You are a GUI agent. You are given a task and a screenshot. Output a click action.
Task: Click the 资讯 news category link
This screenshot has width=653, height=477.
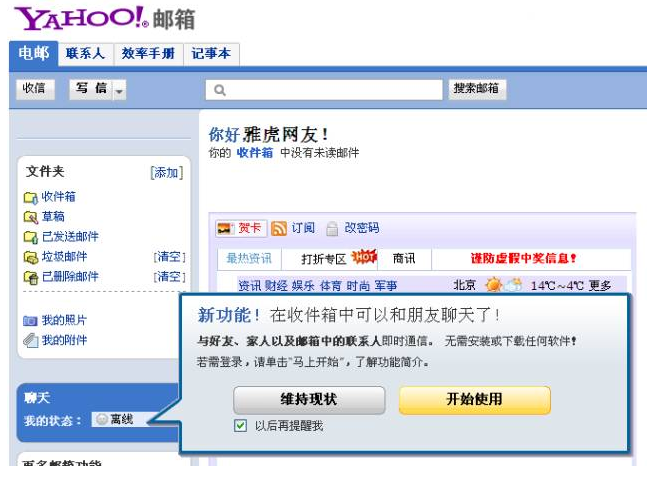[x=249, y=286]
